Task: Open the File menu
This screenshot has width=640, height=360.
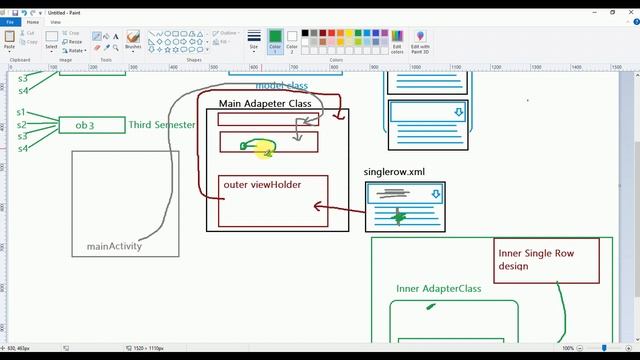Action: pyautogui.click(x=10, y=22)
